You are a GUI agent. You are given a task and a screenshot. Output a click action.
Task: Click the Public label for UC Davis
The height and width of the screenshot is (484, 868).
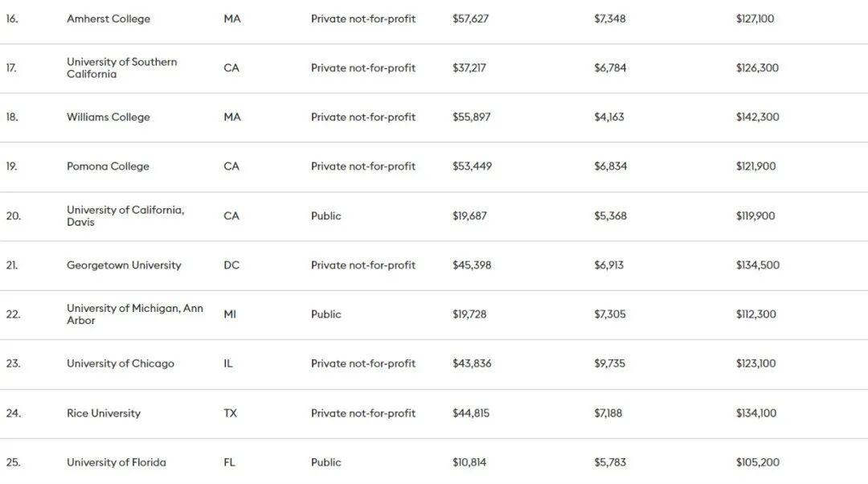coord(326,215)
